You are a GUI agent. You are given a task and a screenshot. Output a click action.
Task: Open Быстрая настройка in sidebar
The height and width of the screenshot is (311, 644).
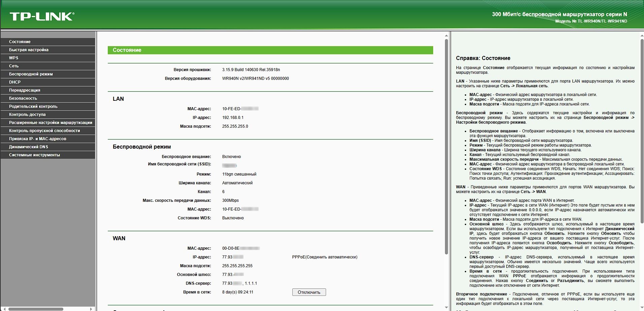click(48, 50)
